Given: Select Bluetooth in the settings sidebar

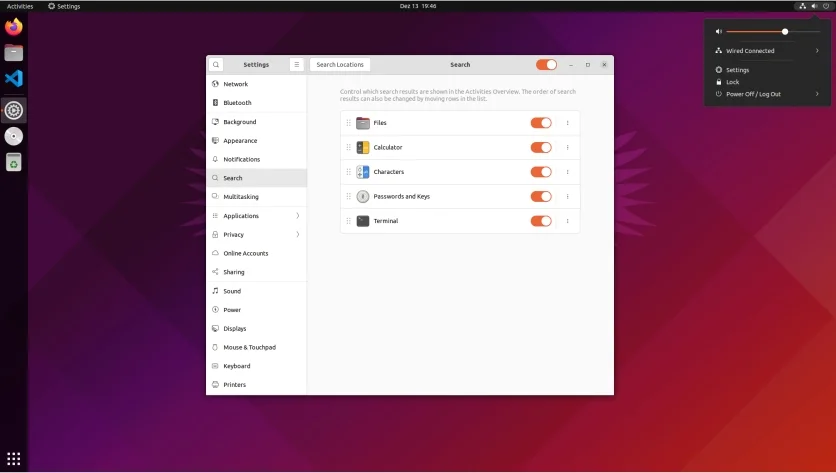Looking at the screenshot, I should coord(237,103).
